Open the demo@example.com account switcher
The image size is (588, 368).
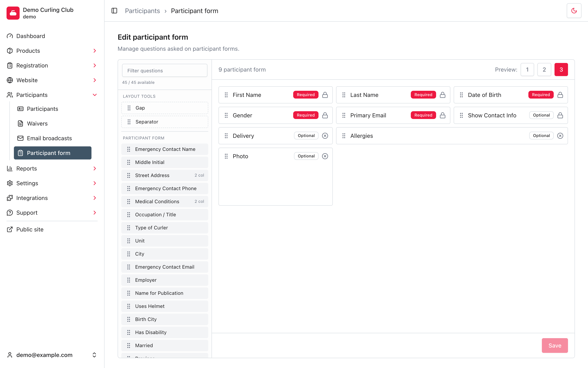(52, 355)
